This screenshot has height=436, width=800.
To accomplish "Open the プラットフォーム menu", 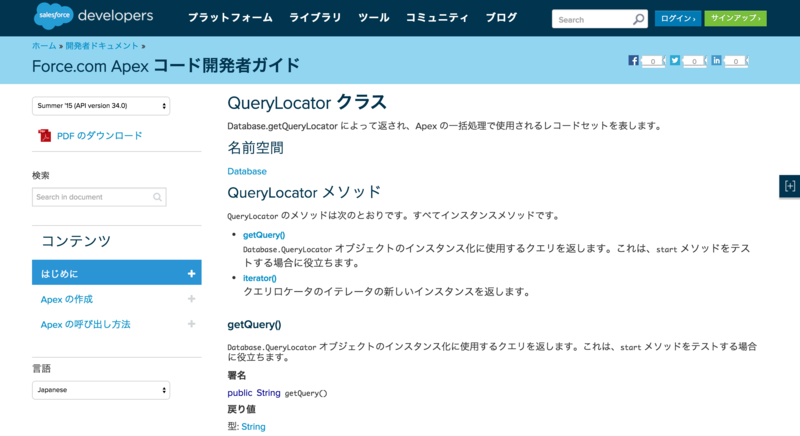I will click(x=230, y=18).
